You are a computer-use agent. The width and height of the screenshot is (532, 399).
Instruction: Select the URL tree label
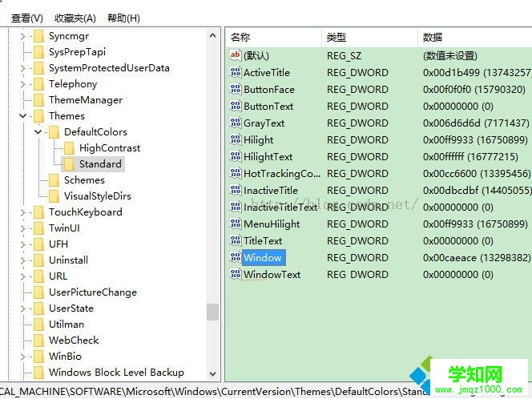(58, 276)
